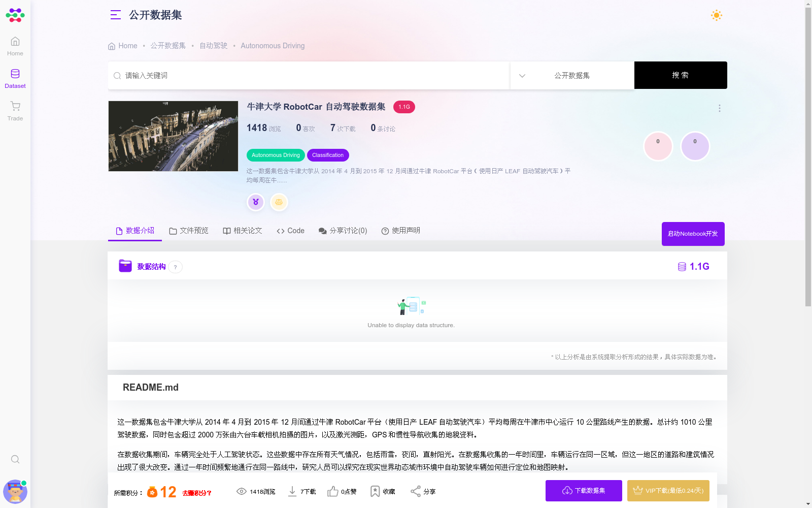Open Dataset section in the sidebar
The image size is (812, 508).
click(15, 79)
